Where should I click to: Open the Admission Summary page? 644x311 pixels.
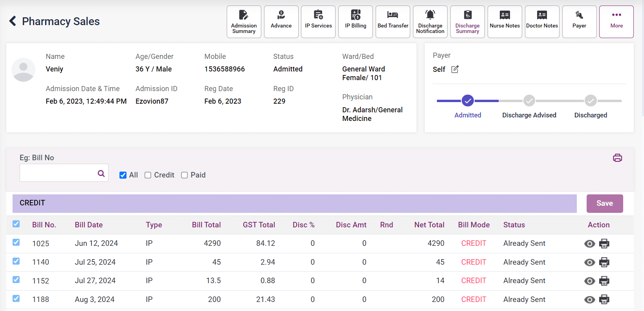tap(244, 22)
